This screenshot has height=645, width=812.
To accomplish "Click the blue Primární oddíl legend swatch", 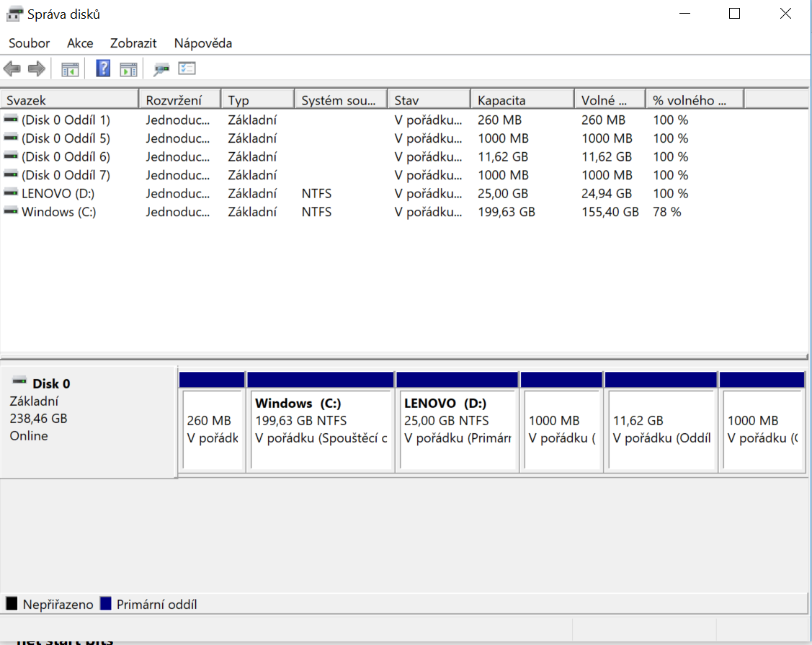I will click(x=107, y=604).
